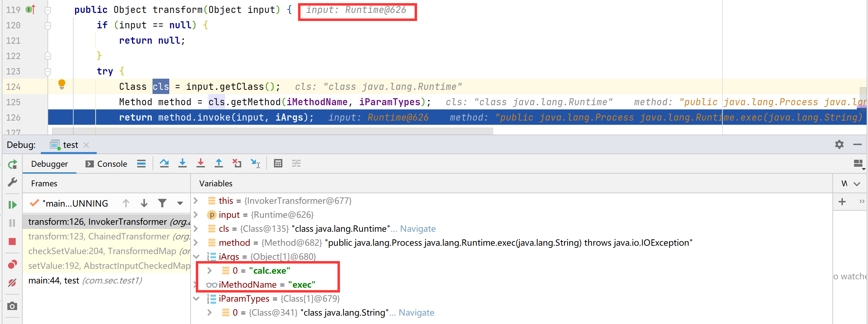Screen dimensions: 868x324
Task: Click the red Stop icon
Action: pos(13,242)
